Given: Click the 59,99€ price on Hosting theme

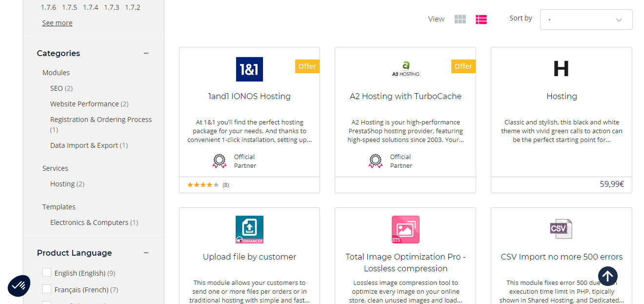Looking at the screenshot, I should point(612,184).
